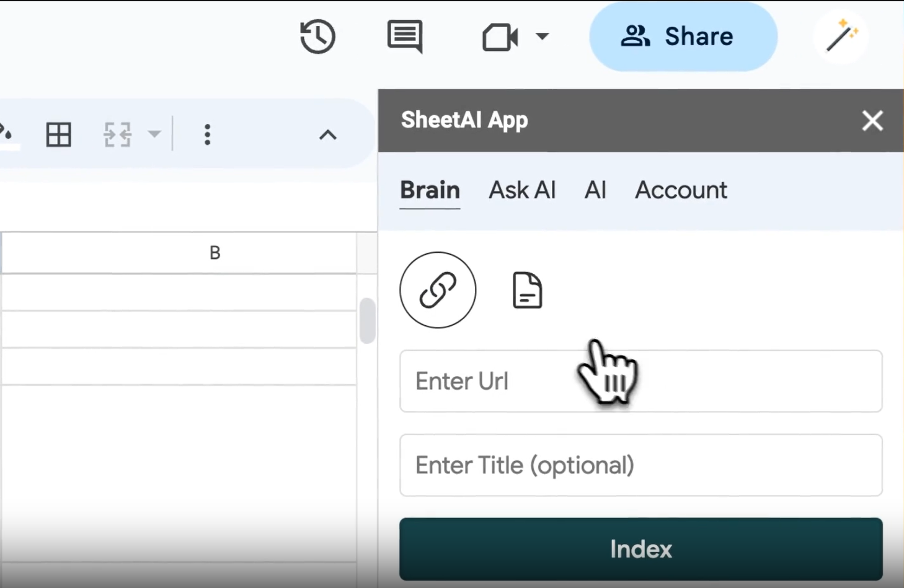This screenshot has width=904, height=588.
Task: Collapse the toolbar with the chevron
Action: point(328,134)
